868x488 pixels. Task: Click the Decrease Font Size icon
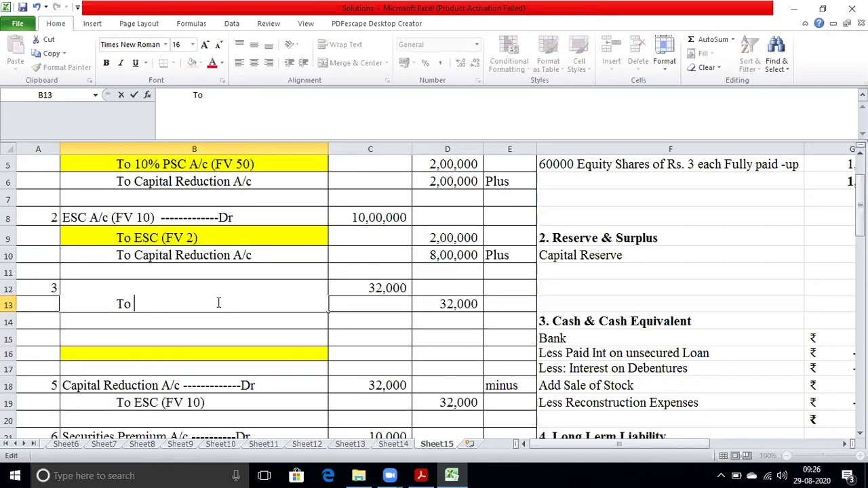[218, 45]
